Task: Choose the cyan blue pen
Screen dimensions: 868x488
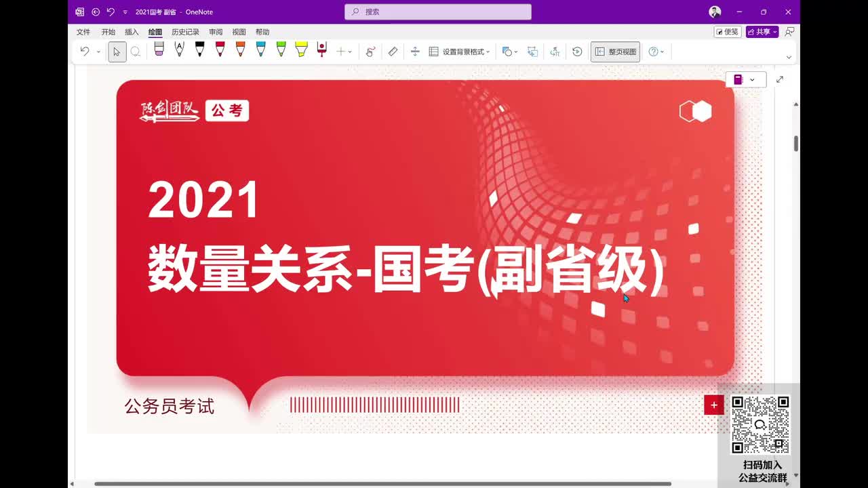Action: click(260, 49)
